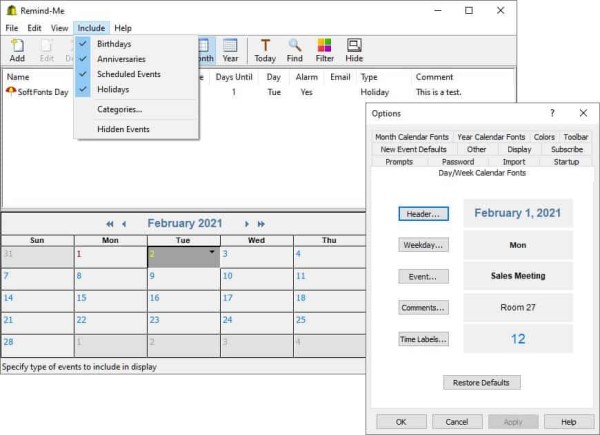Screen dimensions: 600x435
Task: Click the SoftFonts Day umbrella icon
Action: [x=11, y=91]
